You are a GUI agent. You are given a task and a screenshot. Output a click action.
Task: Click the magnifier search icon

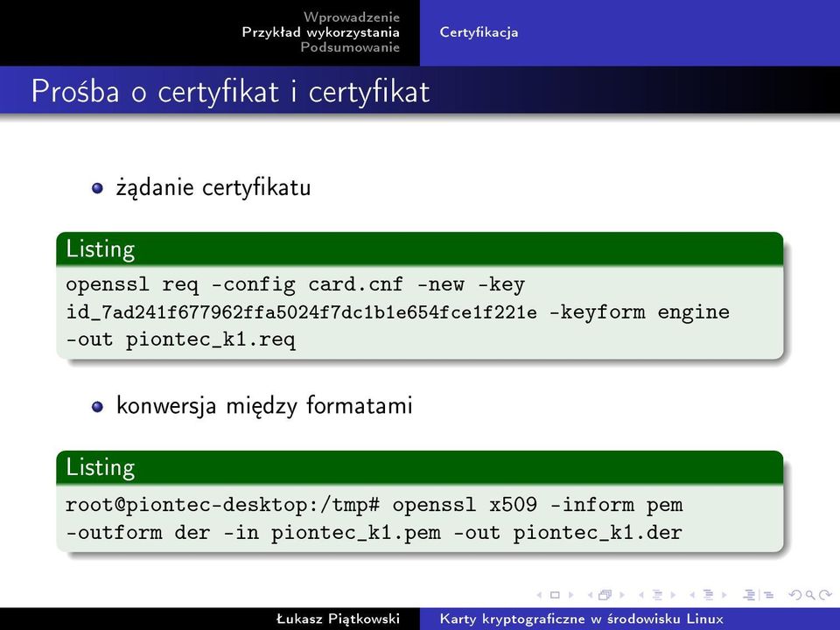pyautogui.click(x=810, y=595)
